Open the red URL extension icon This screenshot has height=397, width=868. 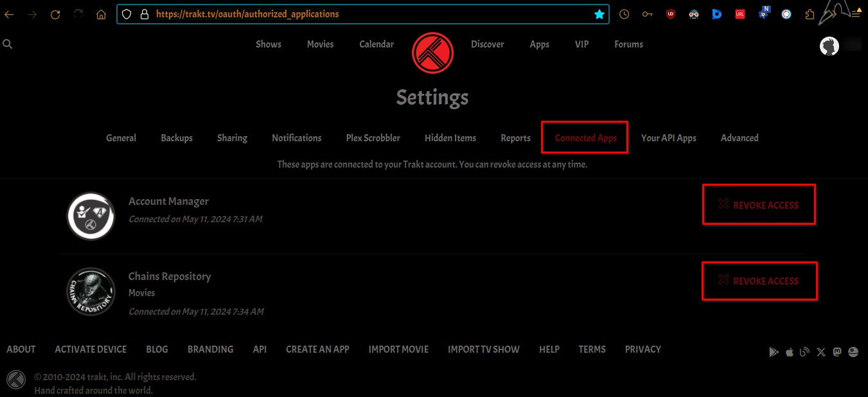click(x=740, y=14)
